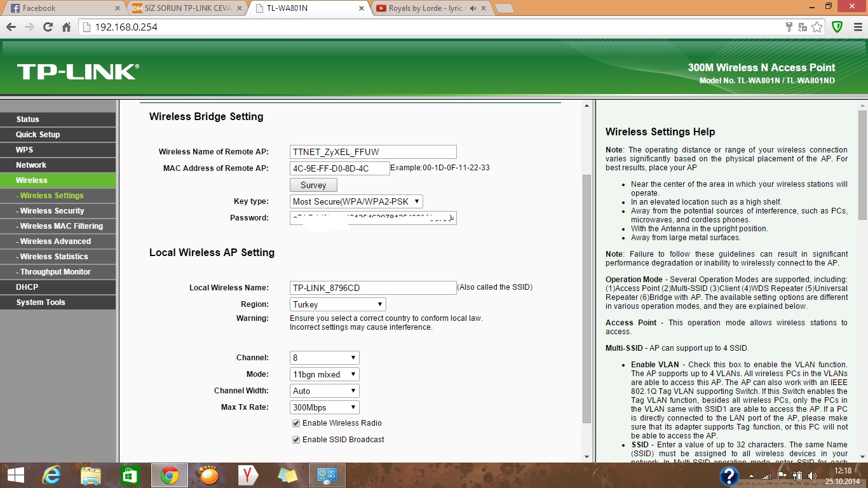Open the Wireless Settings submenu
This screenshot has height=488, width=868.
pos(58,196)
